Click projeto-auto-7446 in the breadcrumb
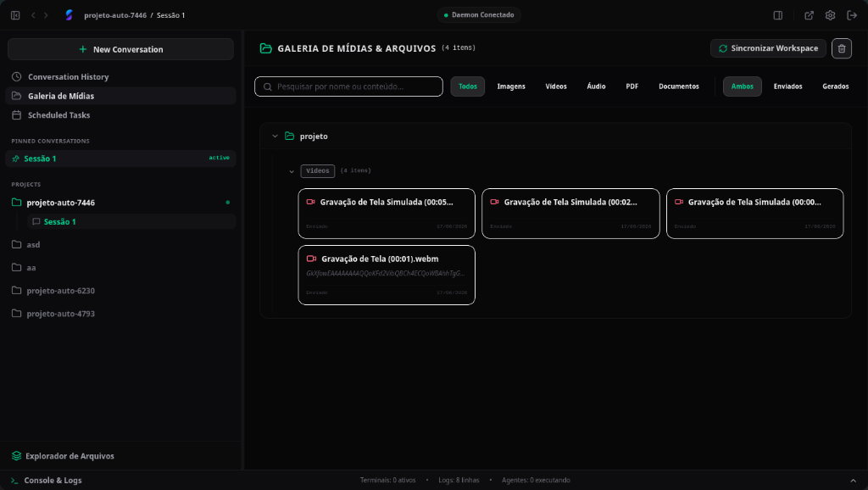Screen dimensions: 868x490 pyautogui.click(x=115, y=15)
